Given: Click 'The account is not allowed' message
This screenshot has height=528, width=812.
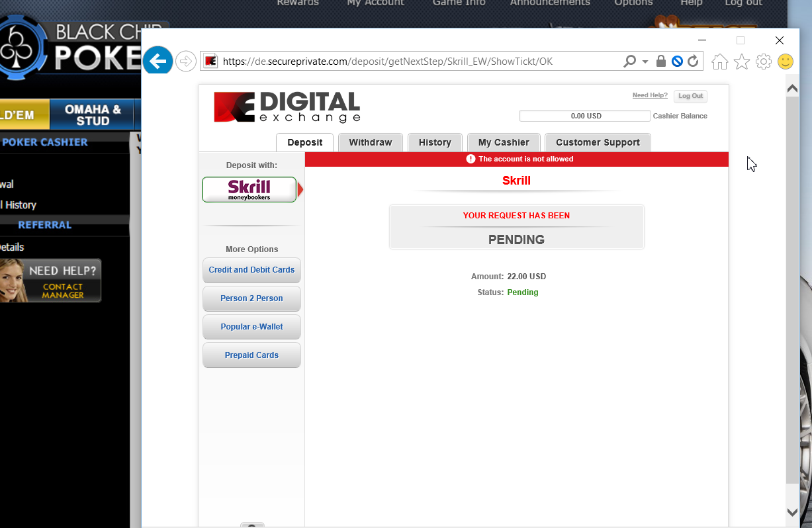Looking at the screenshot, I should coord(526,159).
